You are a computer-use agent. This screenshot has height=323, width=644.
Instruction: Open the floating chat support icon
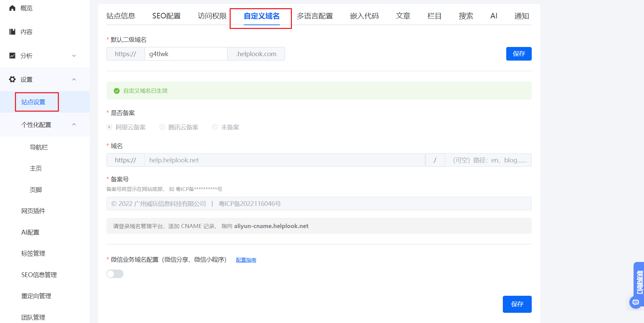point(635,302)
